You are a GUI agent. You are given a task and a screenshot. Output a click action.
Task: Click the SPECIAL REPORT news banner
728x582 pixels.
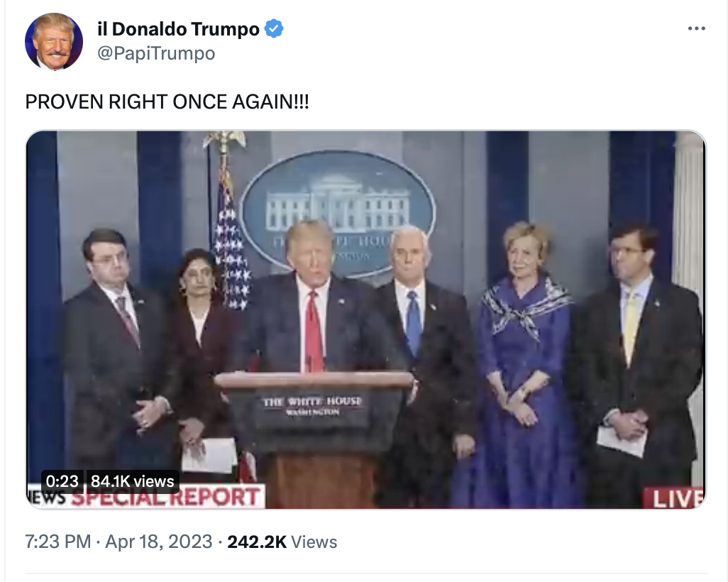(x=145, y=497)
